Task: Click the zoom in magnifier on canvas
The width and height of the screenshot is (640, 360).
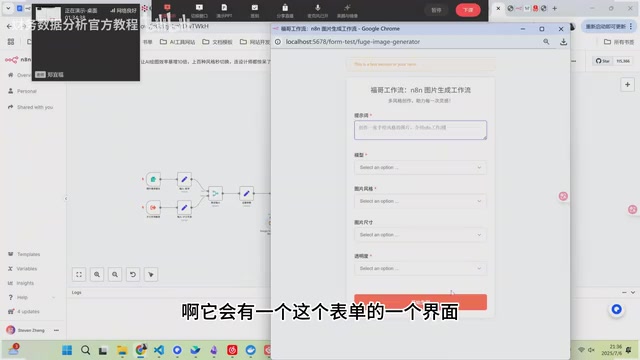Action: pyautogui.click(x=97, y=275)
